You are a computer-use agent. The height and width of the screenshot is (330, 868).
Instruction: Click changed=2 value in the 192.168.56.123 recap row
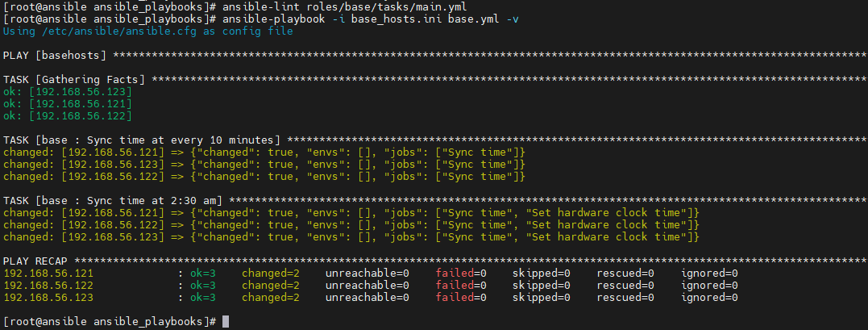pos(271,297)
